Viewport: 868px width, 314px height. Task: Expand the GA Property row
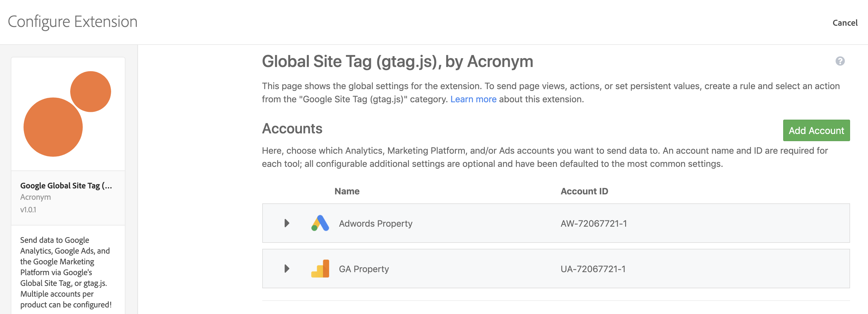287,269
